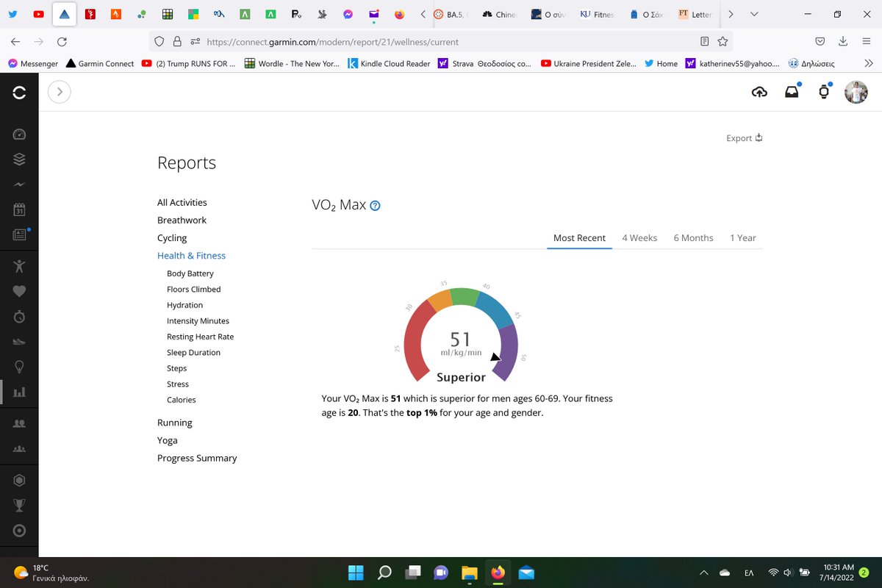The height and width of the screenshot is (588, 882).
Task: Open the news feed icon in sidebar
Action: 20,234
